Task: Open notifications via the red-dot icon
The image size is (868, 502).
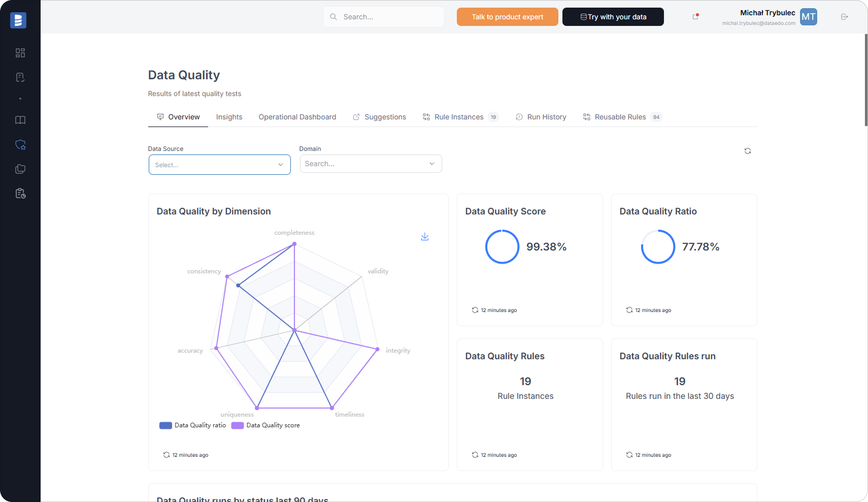Action: pyautogui.click(x=695, y=16)
